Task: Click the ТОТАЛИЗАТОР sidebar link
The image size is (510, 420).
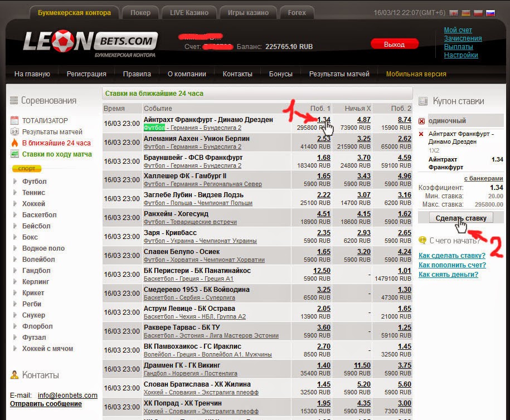Action: coord(45,121)
